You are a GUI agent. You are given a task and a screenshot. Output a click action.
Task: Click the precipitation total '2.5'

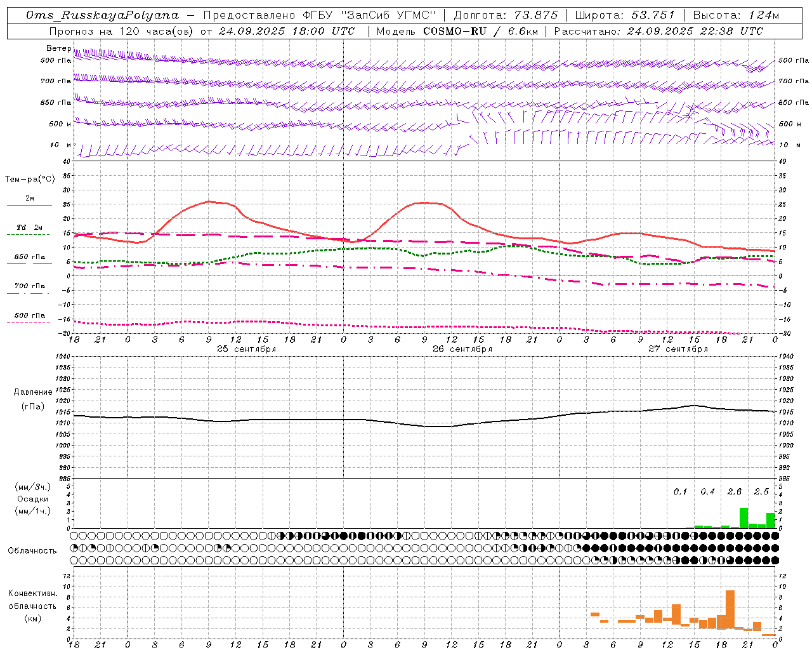pyautogui.click(x=761, y=491)
